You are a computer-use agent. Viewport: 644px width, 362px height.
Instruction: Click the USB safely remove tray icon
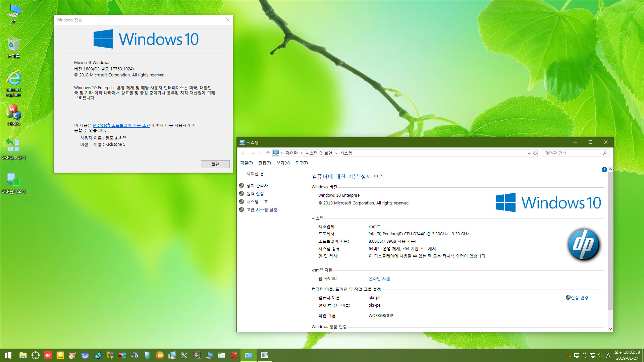585,355
